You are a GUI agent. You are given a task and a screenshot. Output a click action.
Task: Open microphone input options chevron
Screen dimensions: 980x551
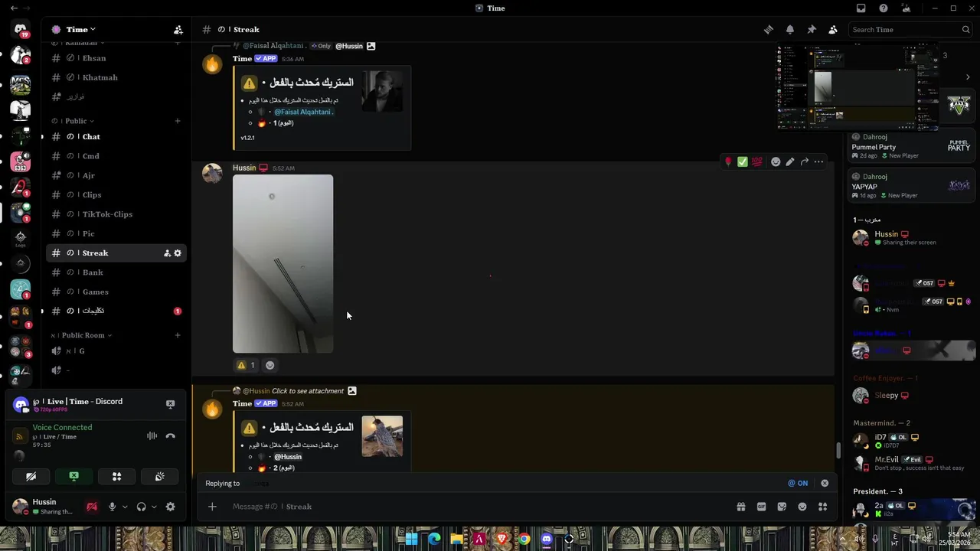125,507
